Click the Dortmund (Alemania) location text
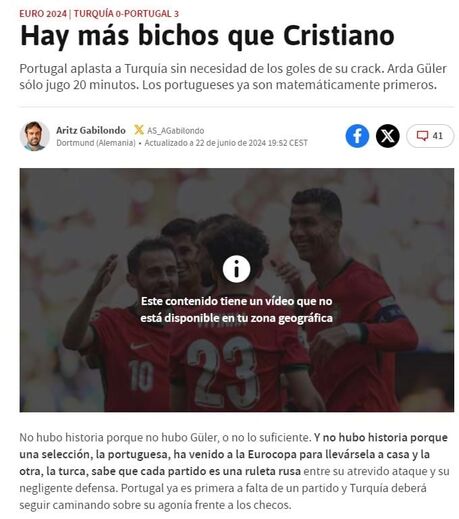 click(x=96, y=143)
